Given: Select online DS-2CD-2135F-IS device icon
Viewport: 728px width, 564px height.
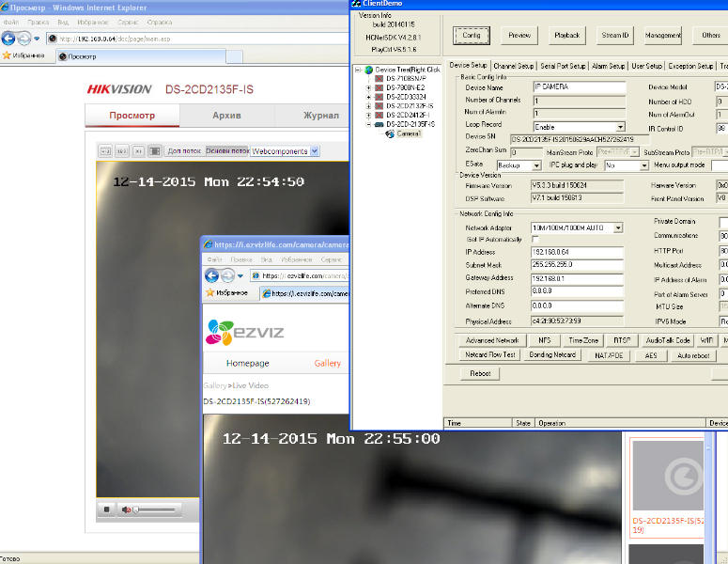Looking at the screenshot, I should 379,124.
